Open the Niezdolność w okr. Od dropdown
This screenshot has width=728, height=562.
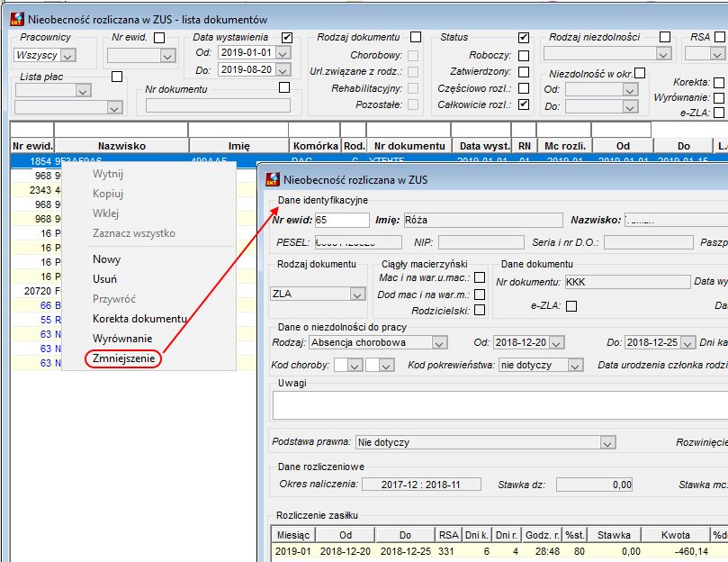[x=630, y=90]
